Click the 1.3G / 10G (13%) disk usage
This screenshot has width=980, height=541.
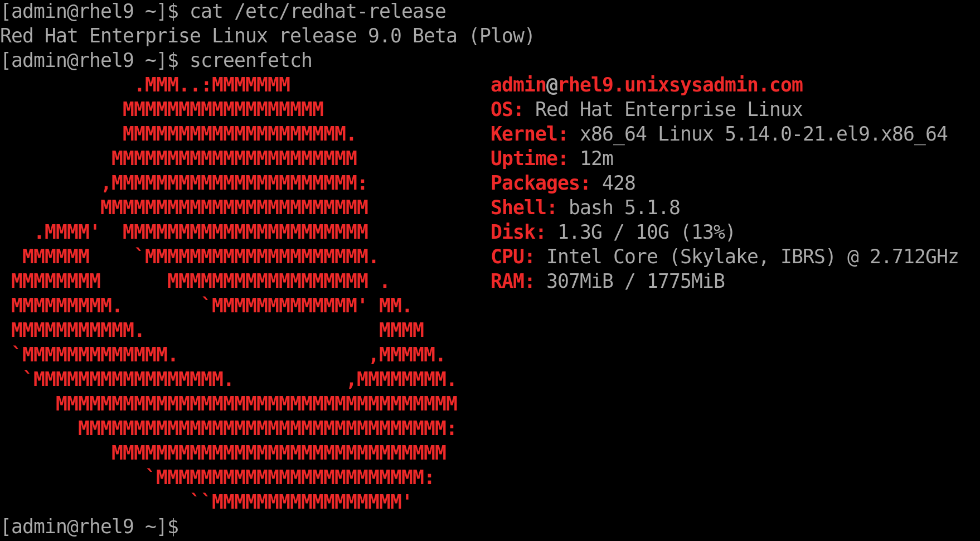click(x=647, y=232)
